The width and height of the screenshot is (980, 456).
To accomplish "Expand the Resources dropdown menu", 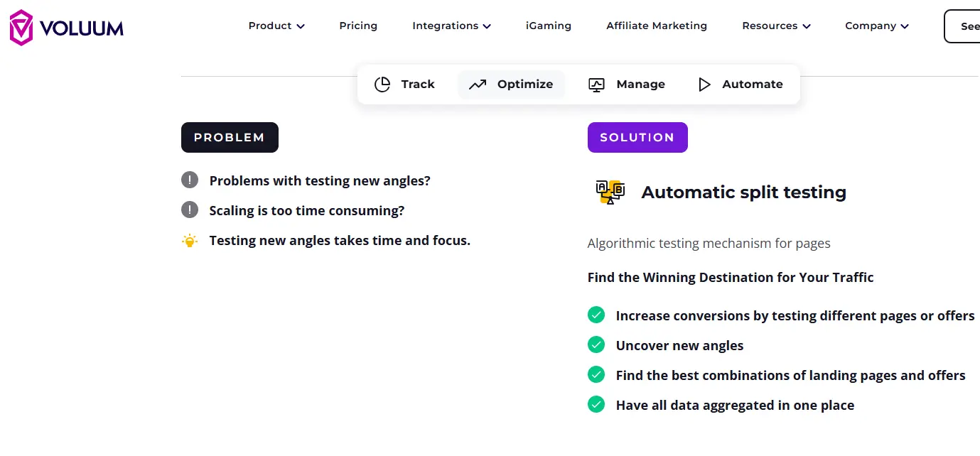I will 776,26.
